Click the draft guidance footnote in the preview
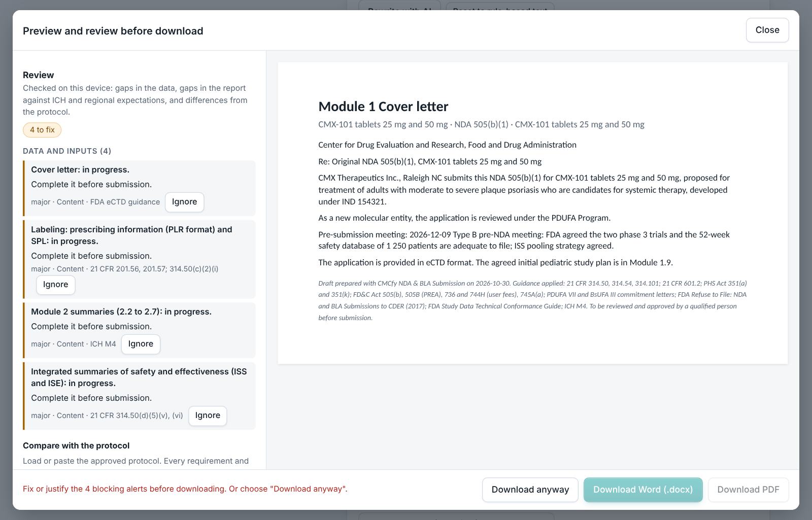812x520 pixels. tap(532, 300)
